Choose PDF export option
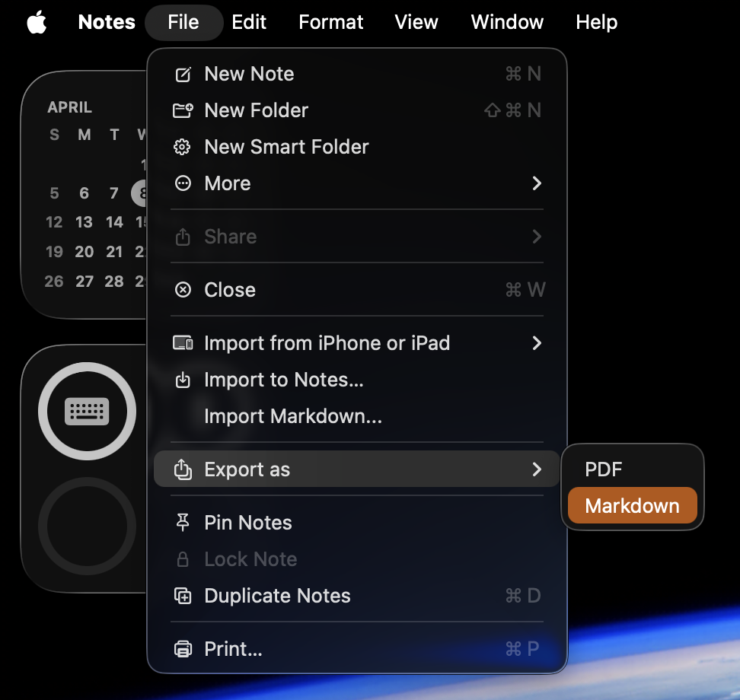740x700 pixels. coord(603,469)
